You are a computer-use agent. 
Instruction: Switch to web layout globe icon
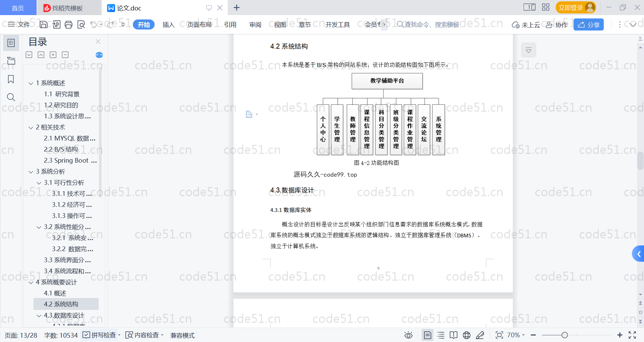point(467,335)
